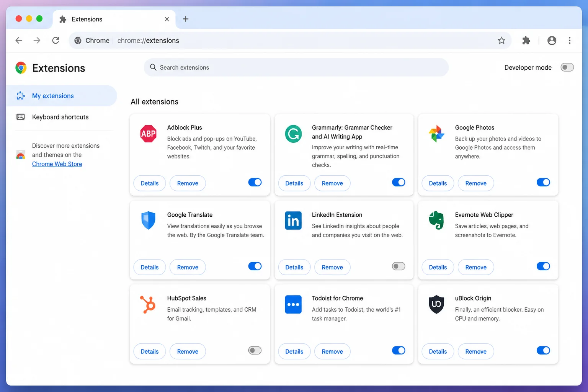Remove Evernote Web Clipper

tap(476, 267)
